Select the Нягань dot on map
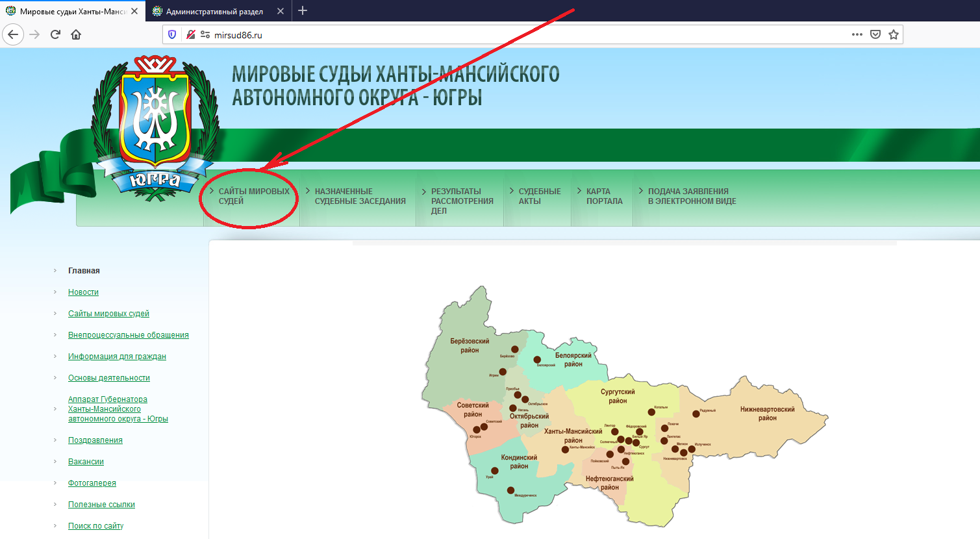The width and height of the screenshot is (980, 539). pos(513,408)
